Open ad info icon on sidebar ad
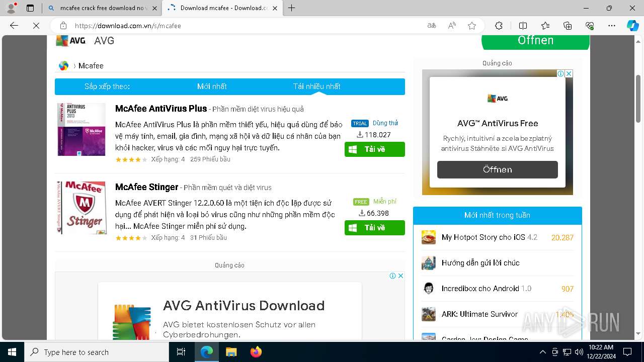The height and width of the screenshot is (362, 644). [x=561, y=73]
